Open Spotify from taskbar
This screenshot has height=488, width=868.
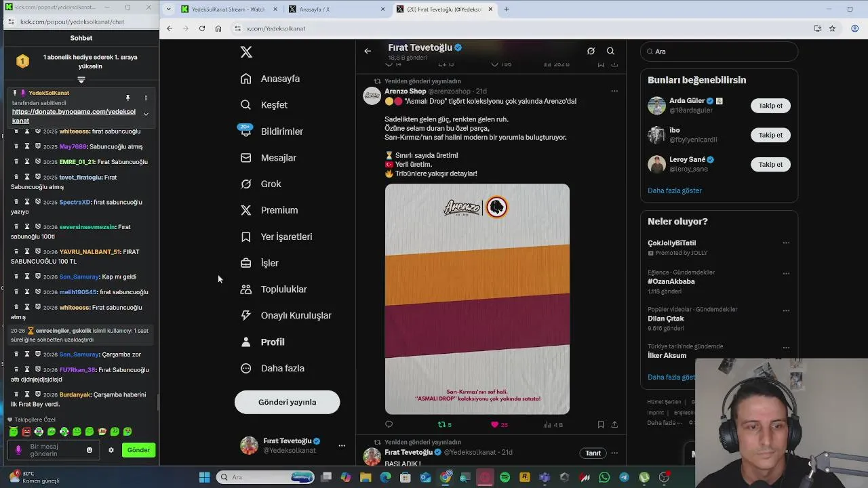pyautogui.click(x=505, y=477)
